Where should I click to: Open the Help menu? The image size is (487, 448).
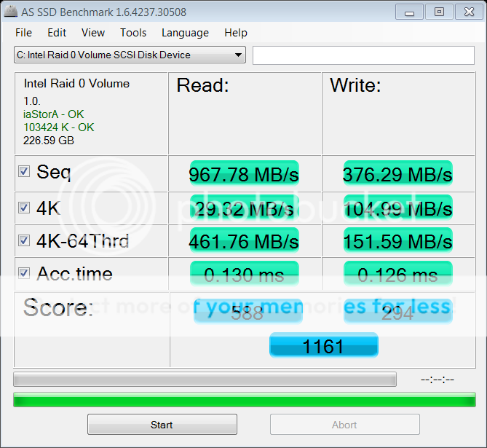pos(236,33)
